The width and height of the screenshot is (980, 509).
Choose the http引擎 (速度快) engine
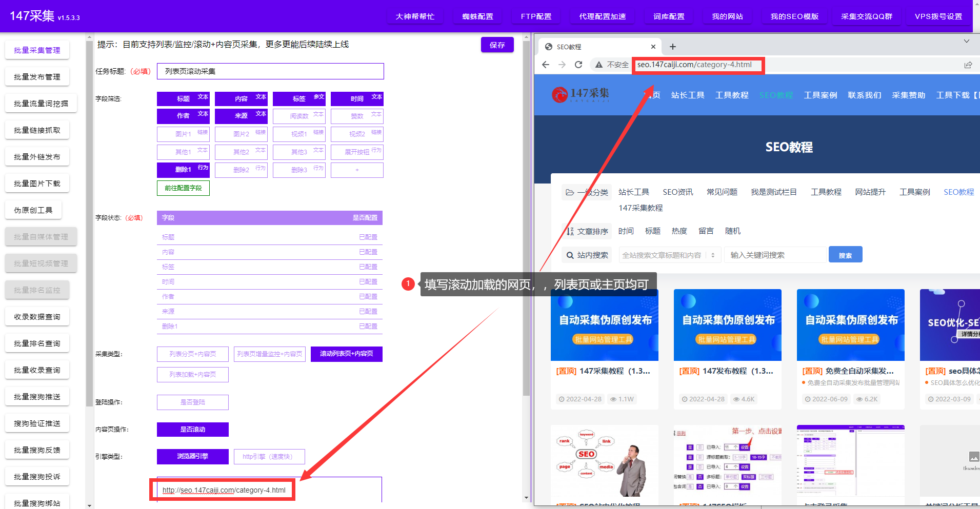270,456
